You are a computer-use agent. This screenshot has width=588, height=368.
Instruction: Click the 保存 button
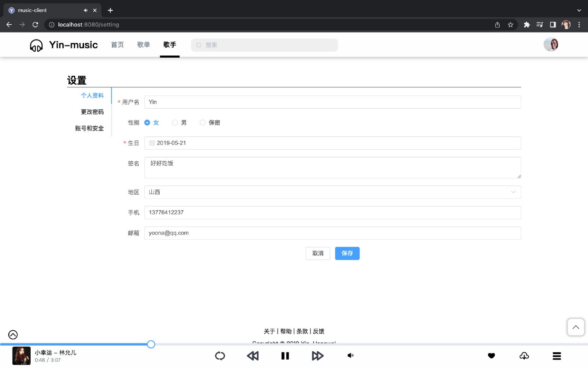[x=347, y=253]
